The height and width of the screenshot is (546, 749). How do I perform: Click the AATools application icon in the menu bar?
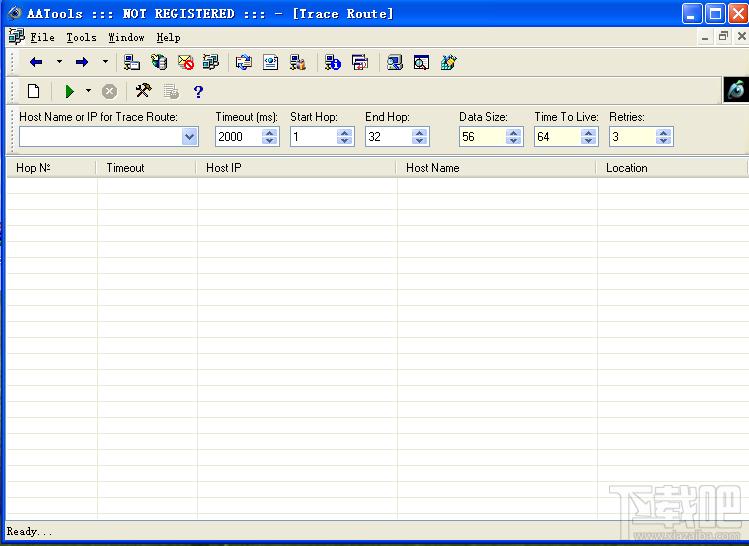pos(17,36)
